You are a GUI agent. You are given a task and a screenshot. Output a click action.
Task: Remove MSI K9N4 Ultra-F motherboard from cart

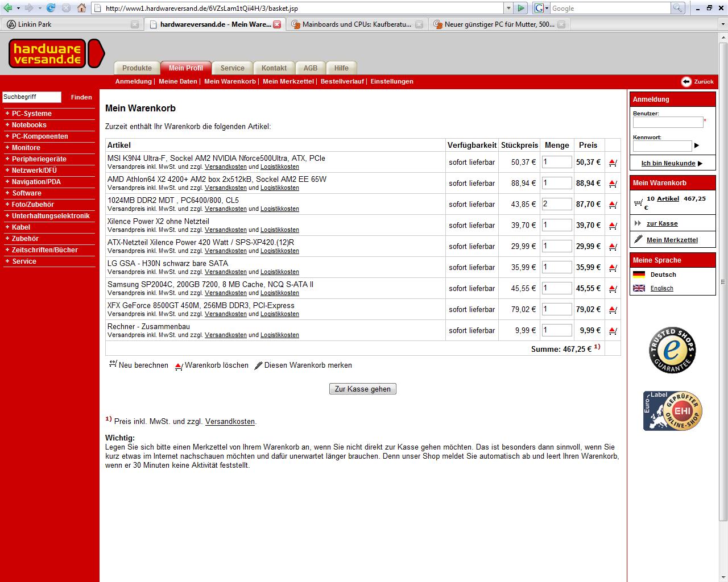(613, 163)
